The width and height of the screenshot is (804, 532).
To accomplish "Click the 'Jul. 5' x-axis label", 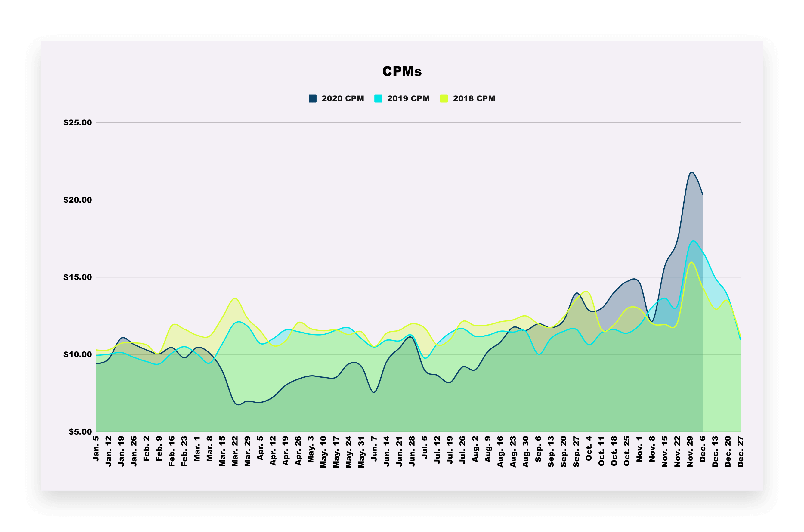I will (x=424, y=447).
